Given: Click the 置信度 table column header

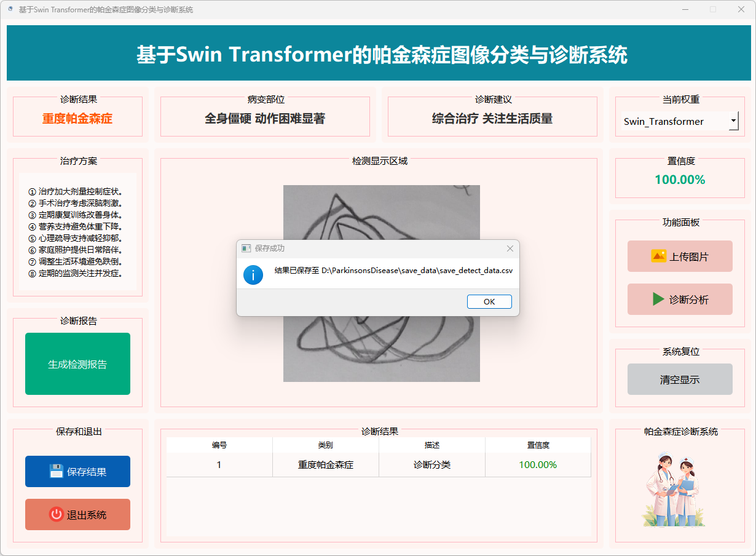Looking at the screenshot, I should tap(538, 445).
